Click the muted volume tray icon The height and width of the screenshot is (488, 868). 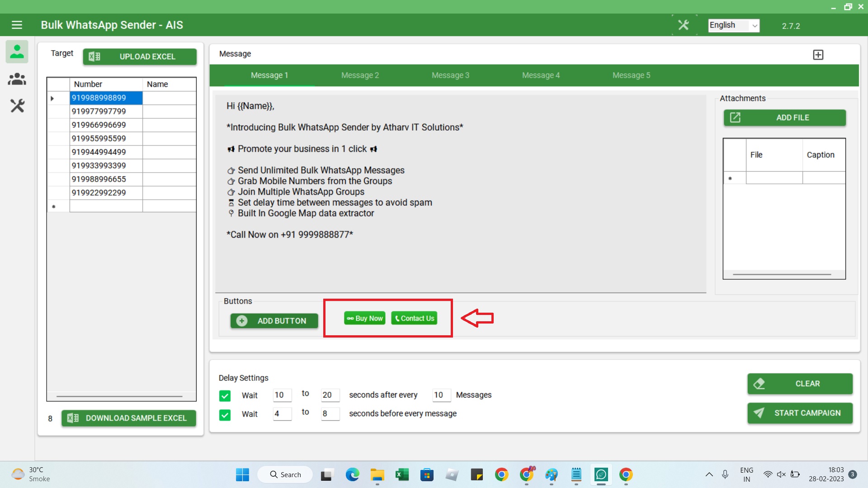[781, 474]
